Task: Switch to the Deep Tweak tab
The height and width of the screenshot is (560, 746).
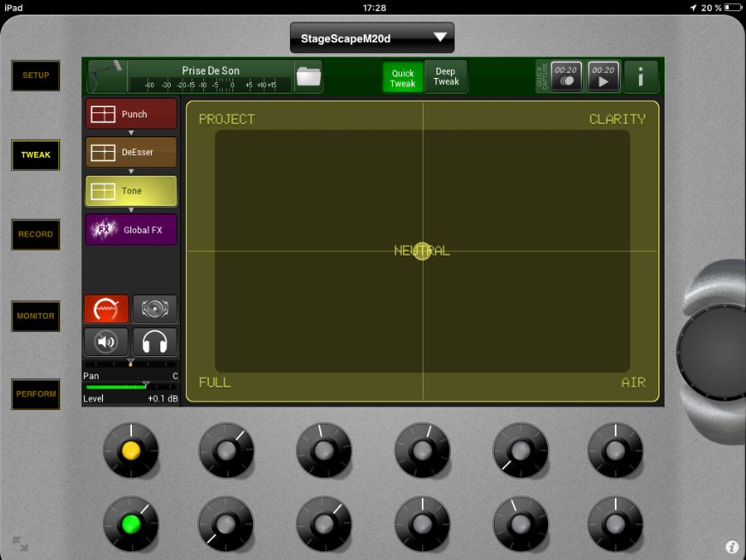Action: [446, 77]
